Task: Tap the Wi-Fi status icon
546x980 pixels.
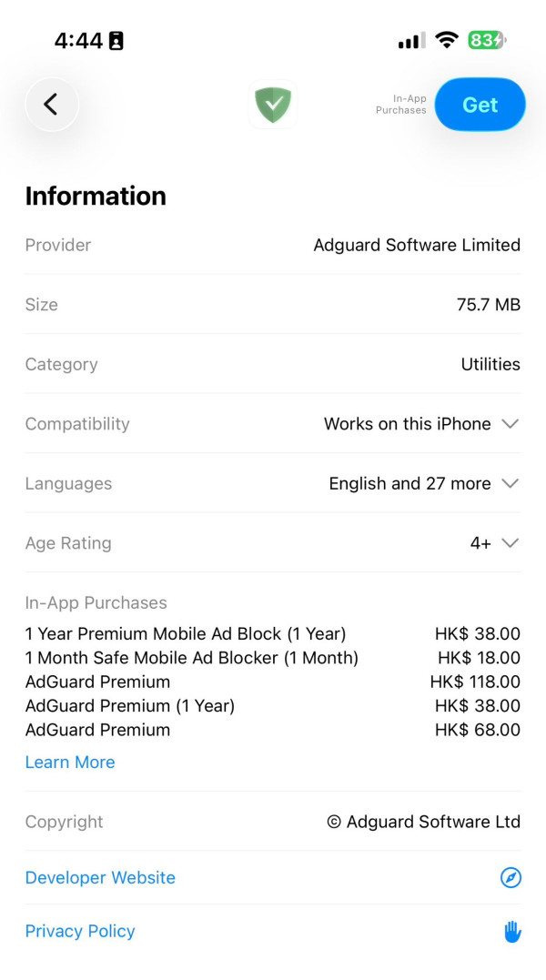Action: (x=446, y=40)
